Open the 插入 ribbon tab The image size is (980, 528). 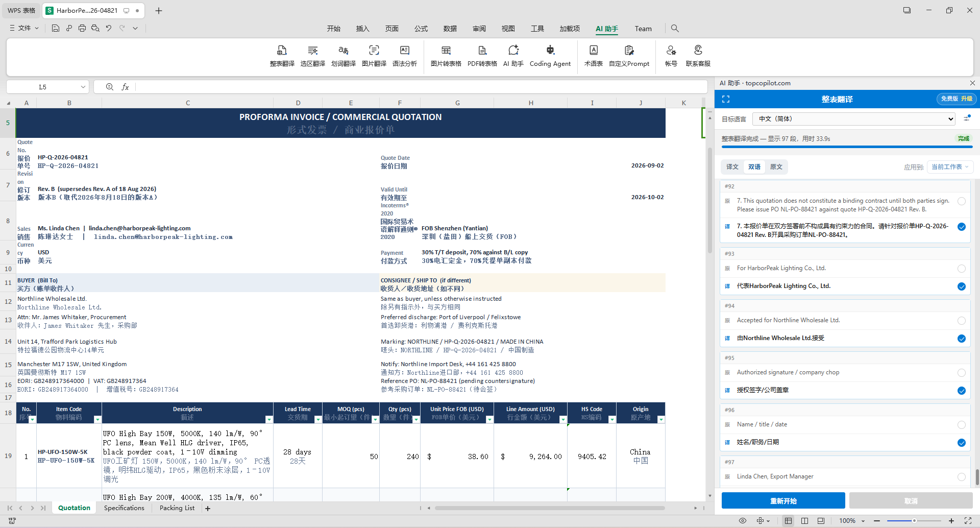pyautogui.click(x=363, y=29)
